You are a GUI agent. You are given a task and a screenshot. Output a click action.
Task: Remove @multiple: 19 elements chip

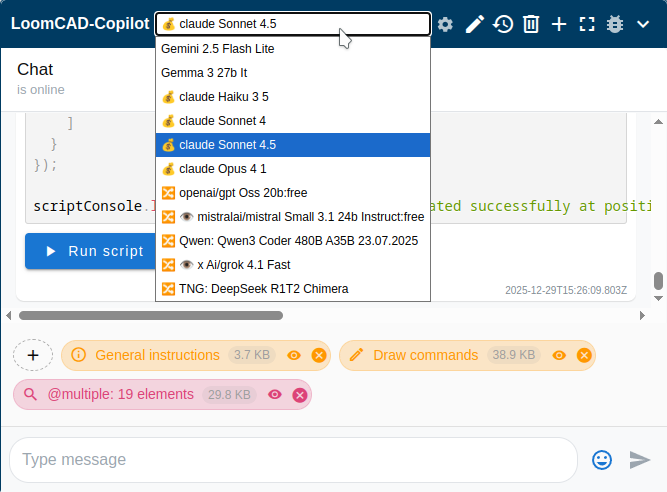pos(300,395)
